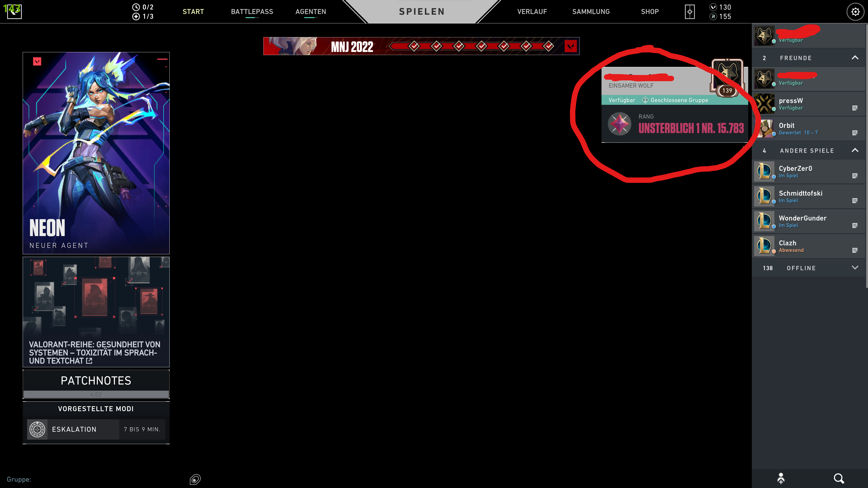Screen dimensions: 868x488
Task: Select friend WonderGunder in list
Action: coord(809,221)
